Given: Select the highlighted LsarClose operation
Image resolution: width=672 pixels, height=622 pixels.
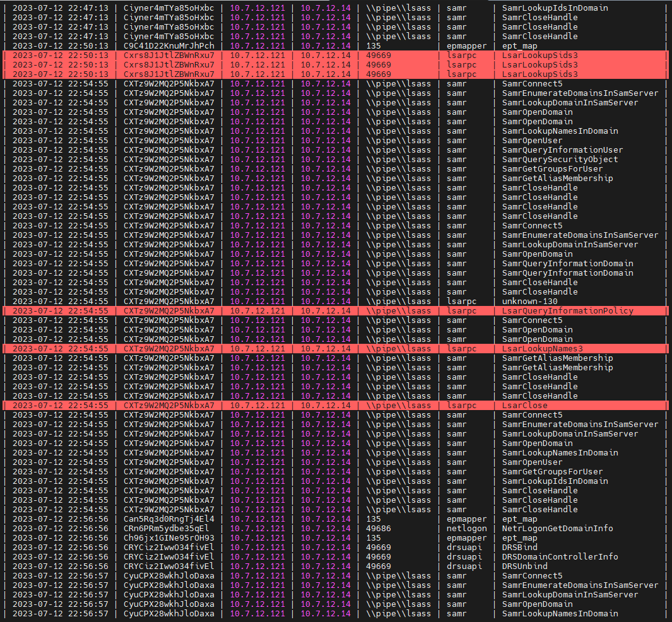Looking at the screenshot, I should [x=525, y=405].
